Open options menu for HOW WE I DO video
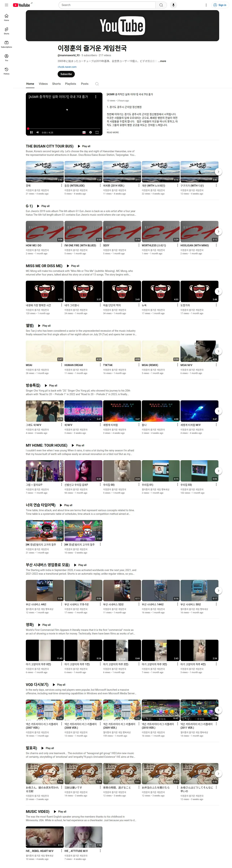Screen dimensions: 232x868 click(x=61, y=245)
